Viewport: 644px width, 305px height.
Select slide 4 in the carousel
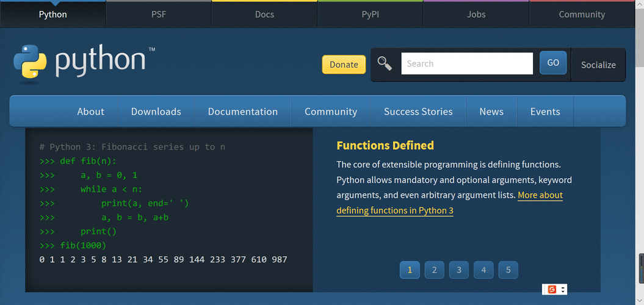pyautogui.click(x=484, y=270)
